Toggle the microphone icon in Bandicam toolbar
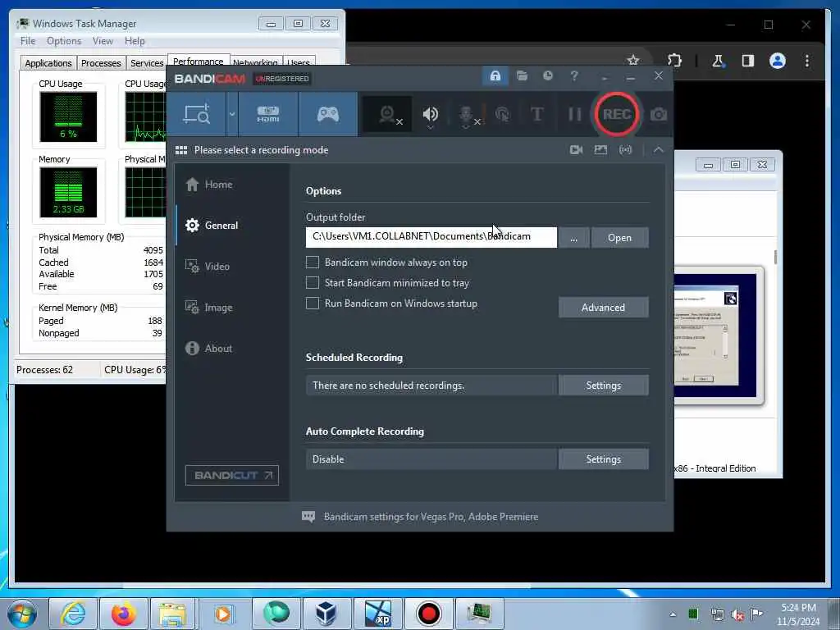Screen dimensions: 840x630 (x=467, y=115)
